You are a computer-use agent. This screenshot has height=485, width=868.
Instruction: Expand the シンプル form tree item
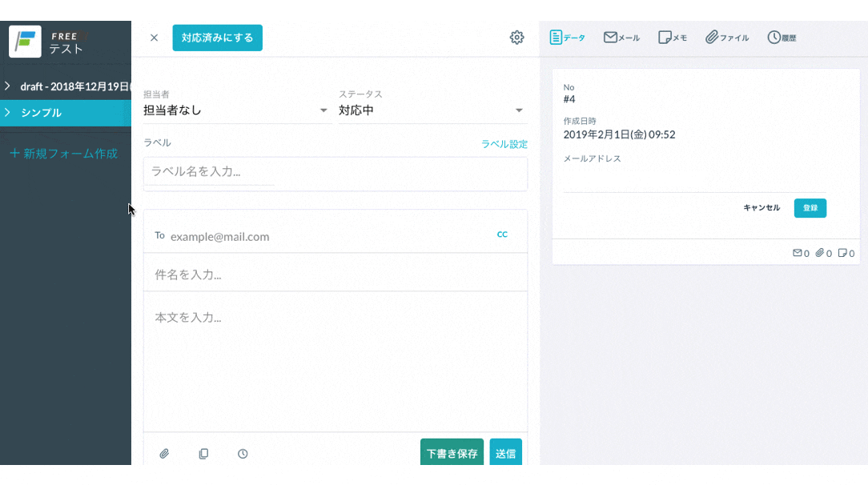click(x=7, y=113)
